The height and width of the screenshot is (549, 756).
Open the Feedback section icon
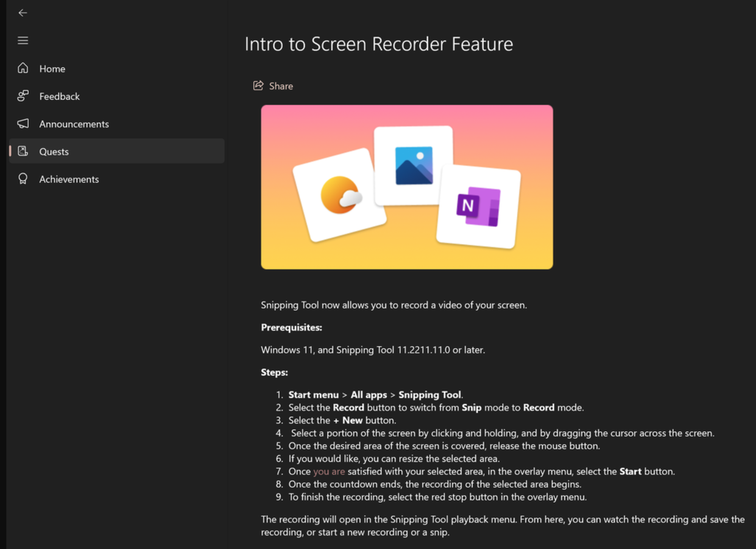pyautogui.click(x=22, y=96)
